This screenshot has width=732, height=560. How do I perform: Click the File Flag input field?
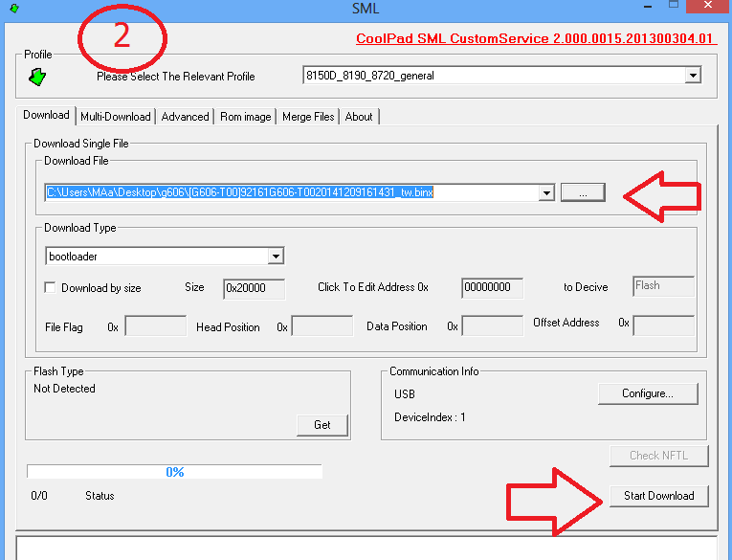pos(155,325)
